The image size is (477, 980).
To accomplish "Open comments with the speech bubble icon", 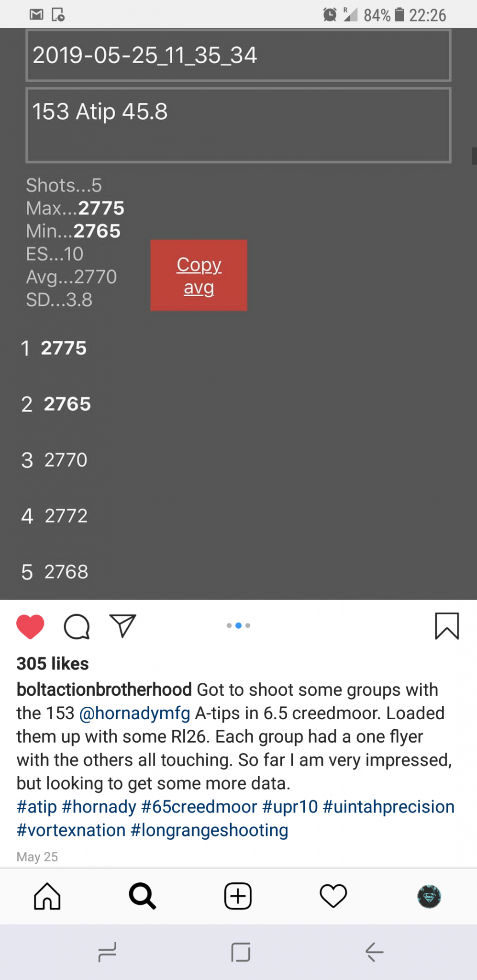I will 77,626.
